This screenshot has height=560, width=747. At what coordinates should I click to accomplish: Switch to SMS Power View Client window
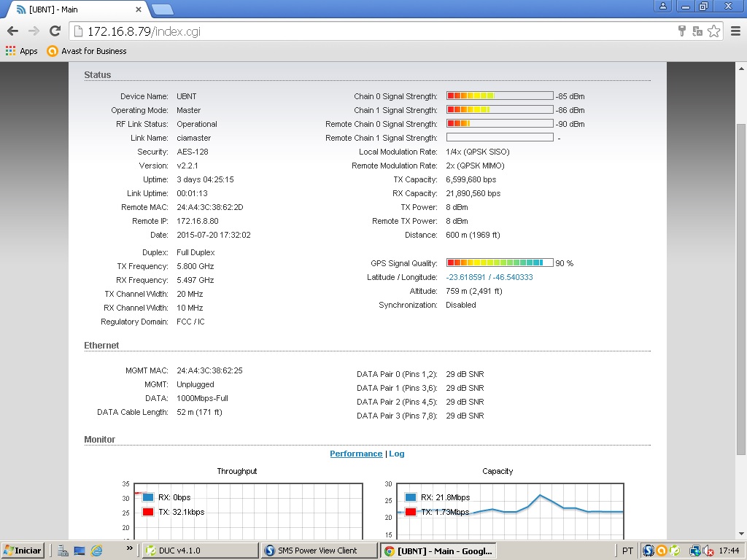point(318,551)
